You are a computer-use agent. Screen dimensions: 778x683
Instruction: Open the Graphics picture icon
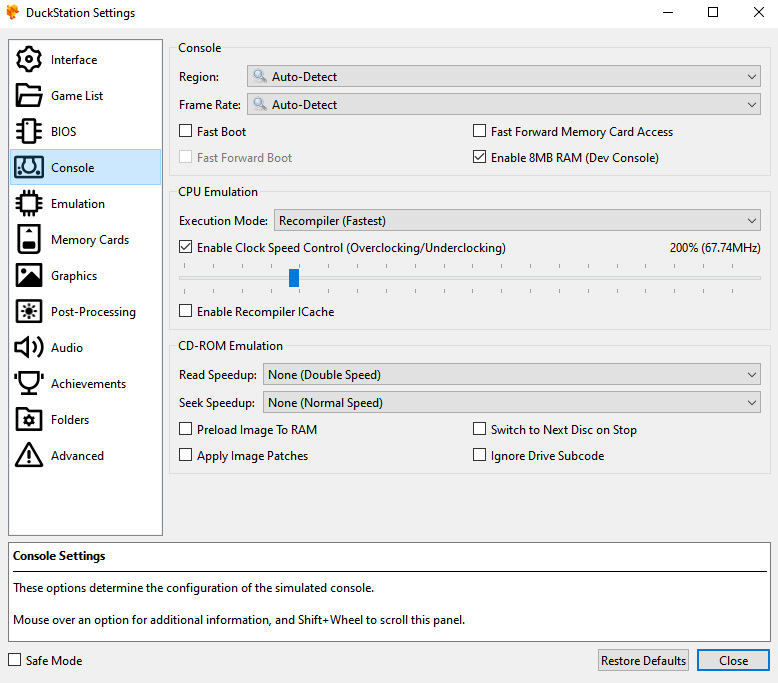pos(29,275)
